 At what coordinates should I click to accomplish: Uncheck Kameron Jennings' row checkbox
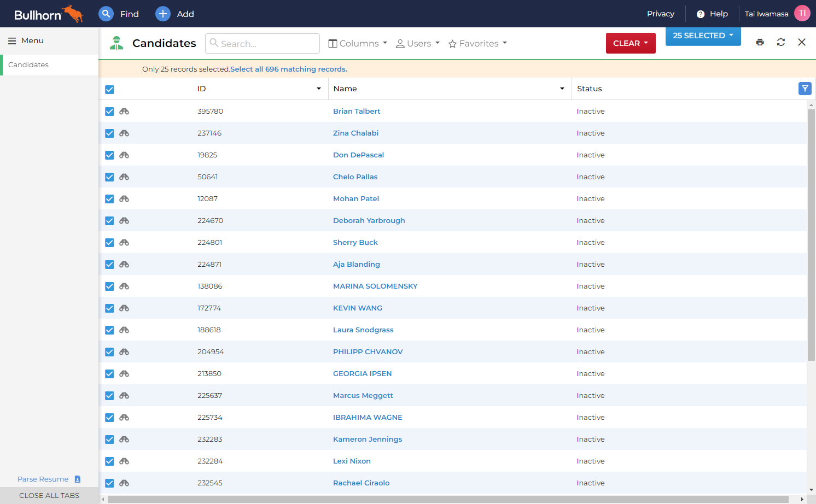pos(109,439)
